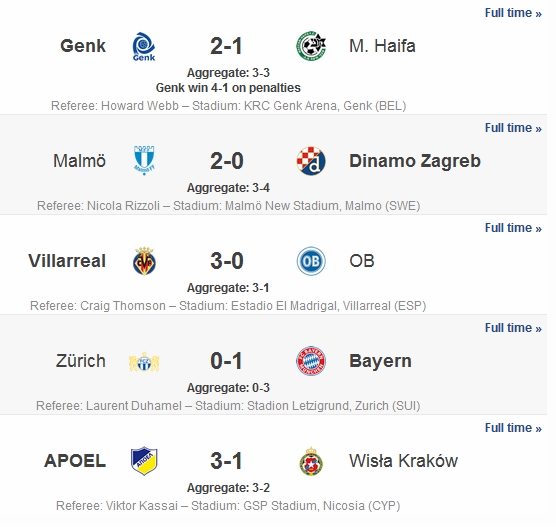The image size is (556, 527).
Task: Click the Maccabi Haifa club crest
Action: tap(311, 46)
